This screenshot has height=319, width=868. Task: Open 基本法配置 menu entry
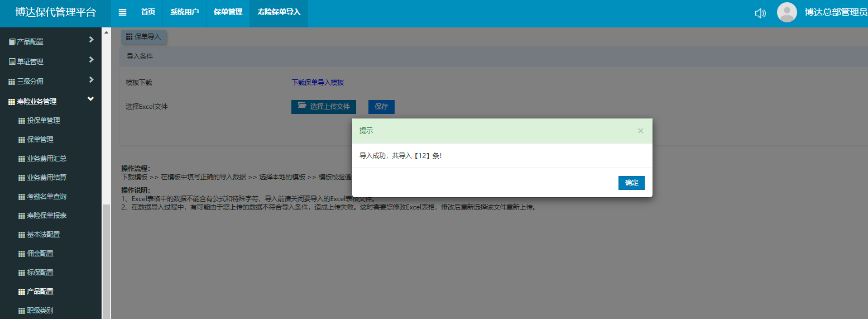43,235
